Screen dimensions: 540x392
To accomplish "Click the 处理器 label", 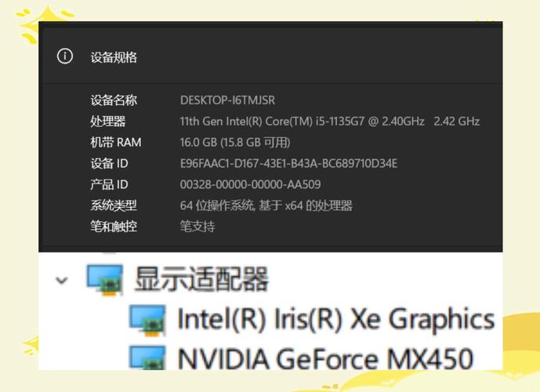I will 107,122.
